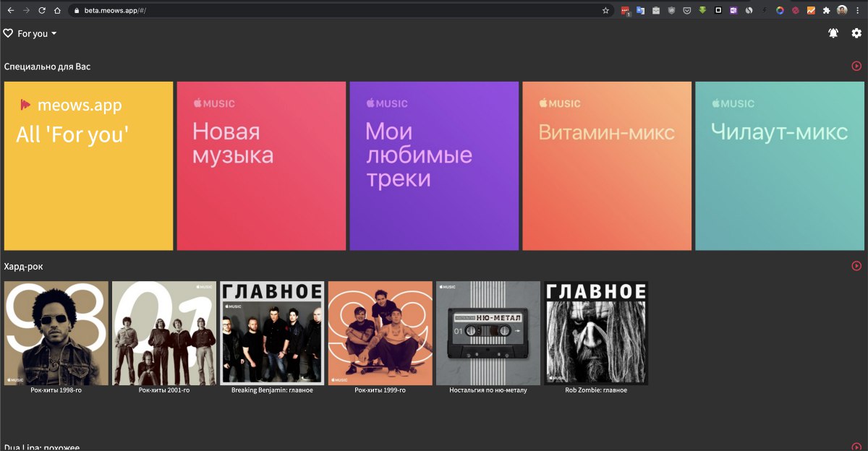Viewport: 868px width, 451px height.
Task: Open the OneNote clipper extension
Action: point(733,11)
